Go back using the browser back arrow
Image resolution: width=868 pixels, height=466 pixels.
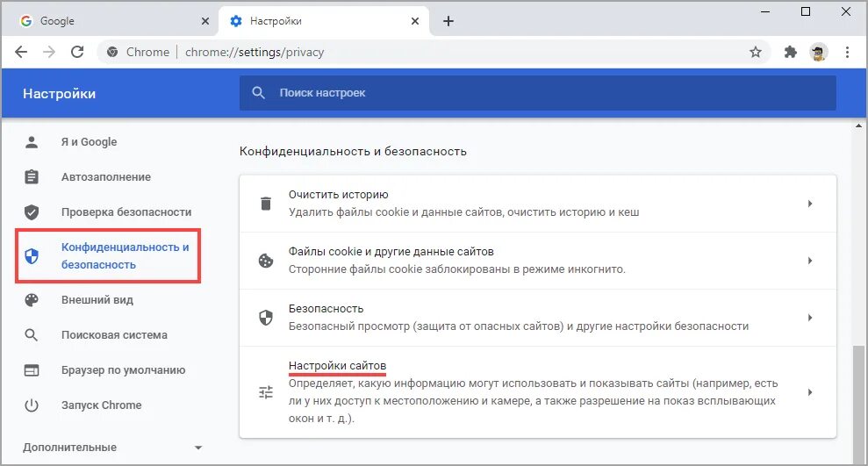[21, 52]
